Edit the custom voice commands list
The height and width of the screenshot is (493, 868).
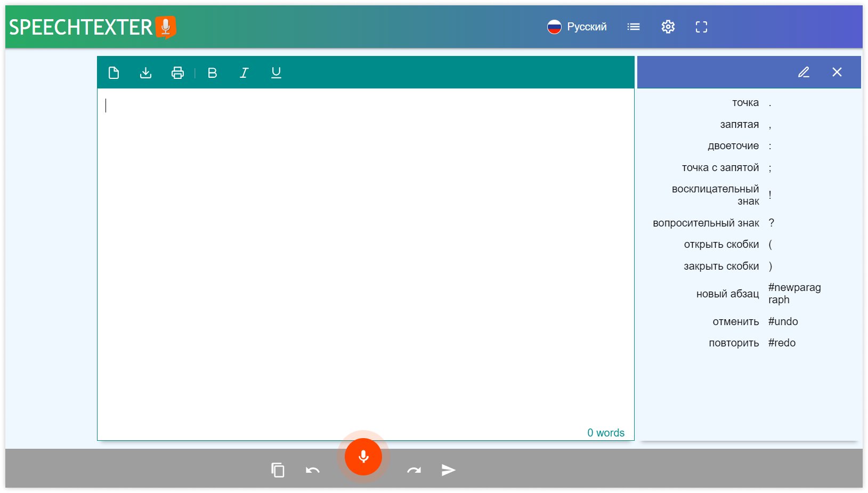804,72
